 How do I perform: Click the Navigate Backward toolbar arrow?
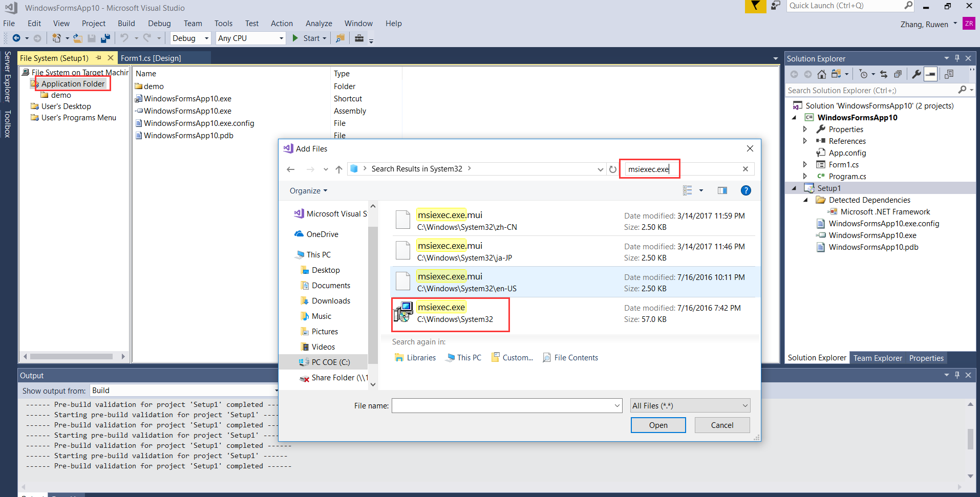tap(16, 38)
